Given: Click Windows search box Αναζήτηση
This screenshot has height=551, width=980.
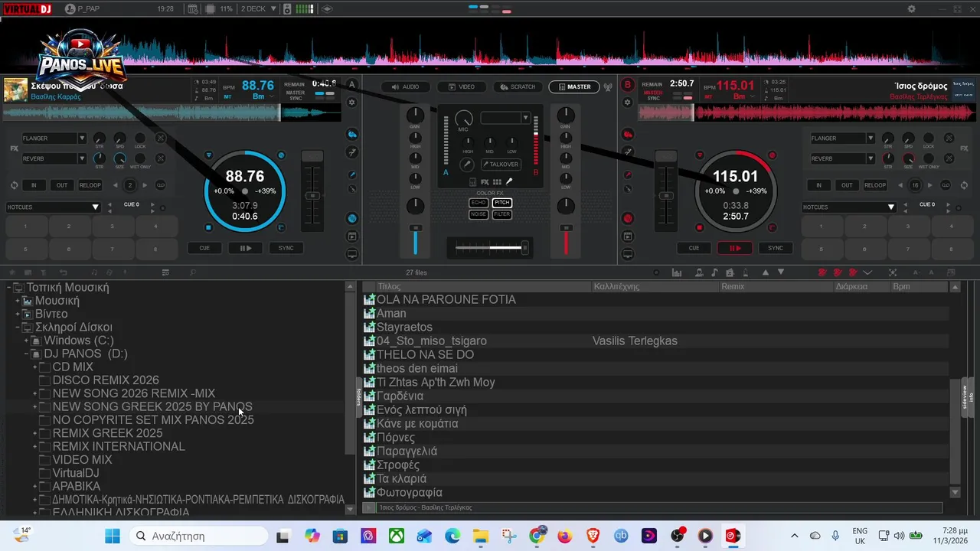Looking at the screenshot, I should tap(198, 536).
